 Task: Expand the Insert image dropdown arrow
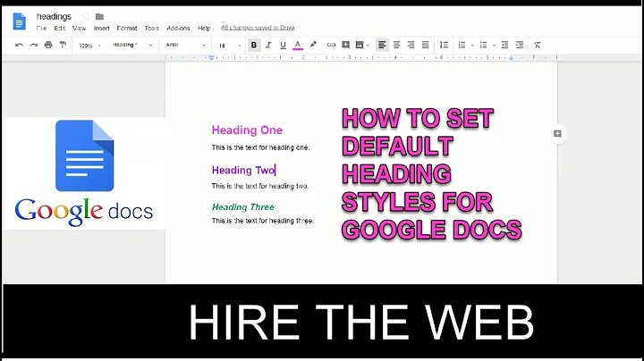point(368,46)
